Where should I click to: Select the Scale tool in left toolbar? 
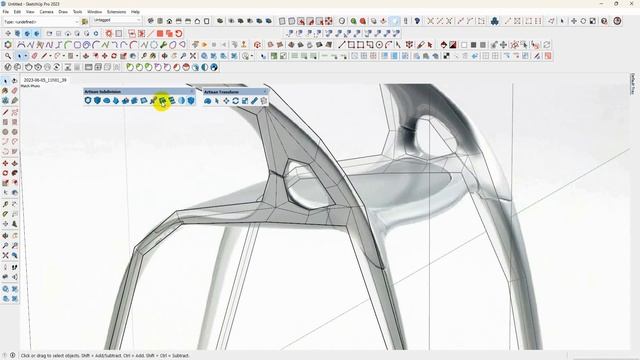pyautogui.click(x=5, y=183)
